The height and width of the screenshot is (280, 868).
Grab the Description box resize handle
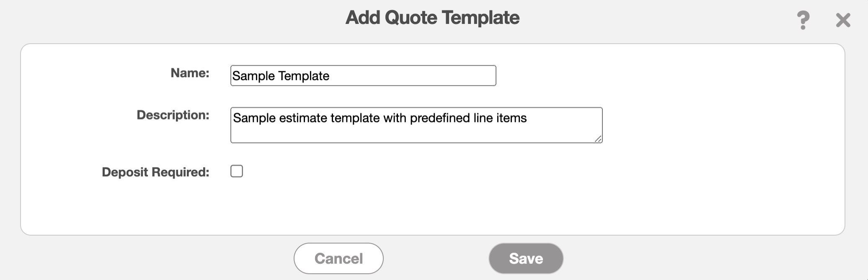(x=598, y=139)
